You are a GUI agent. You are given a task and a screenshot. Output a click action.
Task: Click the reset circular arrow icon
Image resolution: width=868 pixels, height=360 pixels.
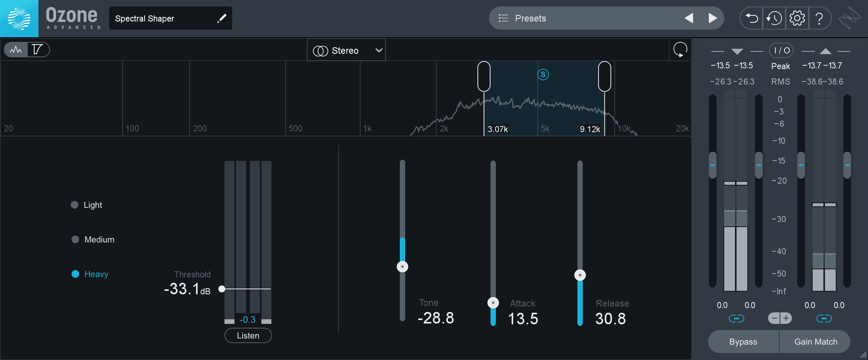[x=680, y=50]
